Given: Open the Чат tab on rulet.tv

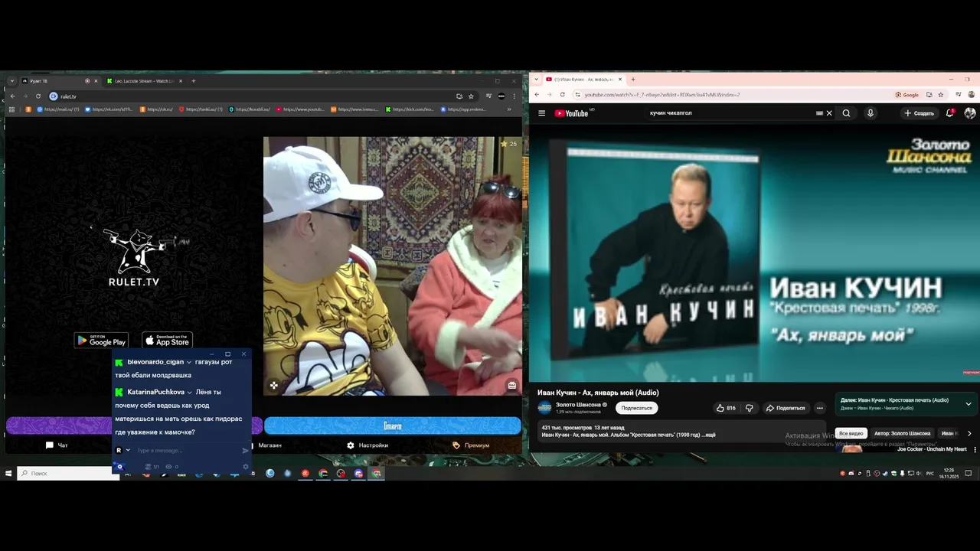Looking at the screenshot, I should click(57, 445).
